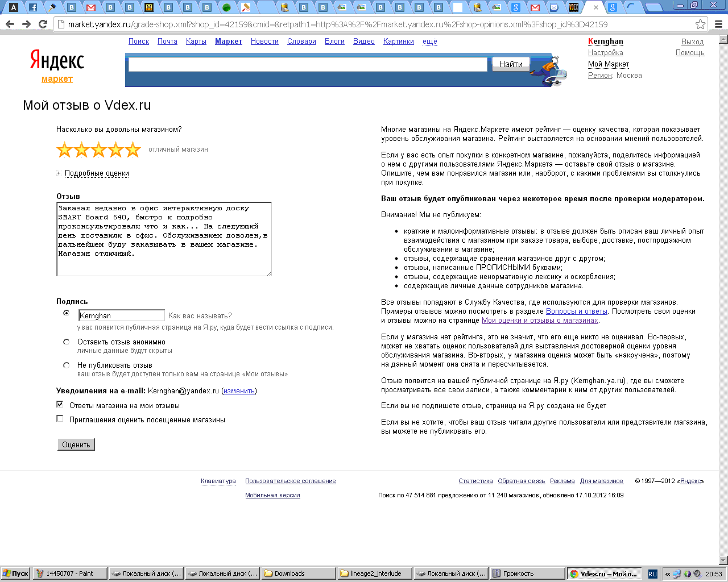Submit the review with 'Оценить' button
The height and width of the screenshot is (582, 728).
tap(76, 444)
